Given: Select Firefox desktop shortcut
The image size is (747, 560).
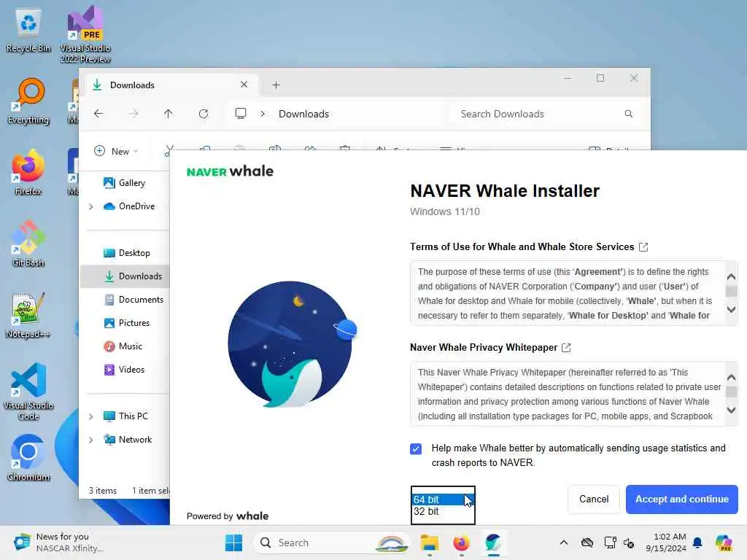Looking at the screenshot, I should click(28, 172).
